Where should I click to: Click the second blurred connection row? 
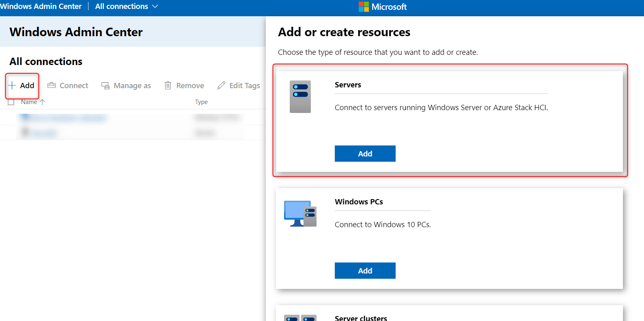point(133,132)
